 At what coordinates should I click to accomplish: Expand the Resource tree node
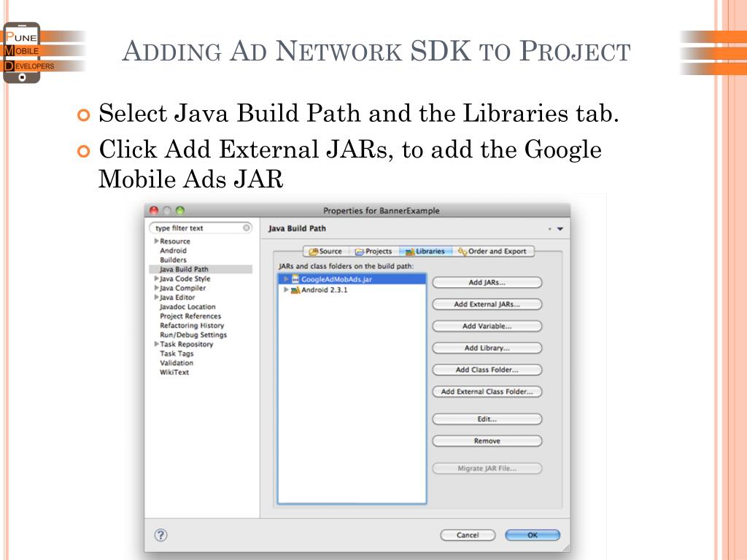[x=156, y=241]
